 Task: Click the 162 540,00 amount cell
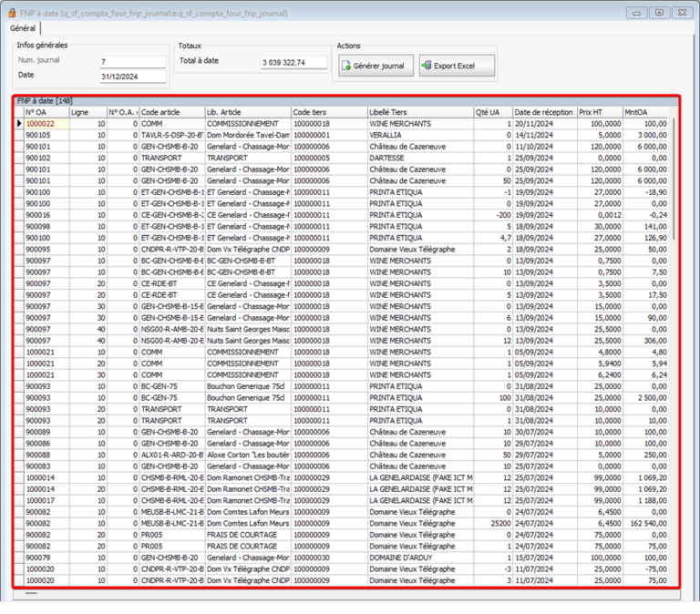[644, 525]
